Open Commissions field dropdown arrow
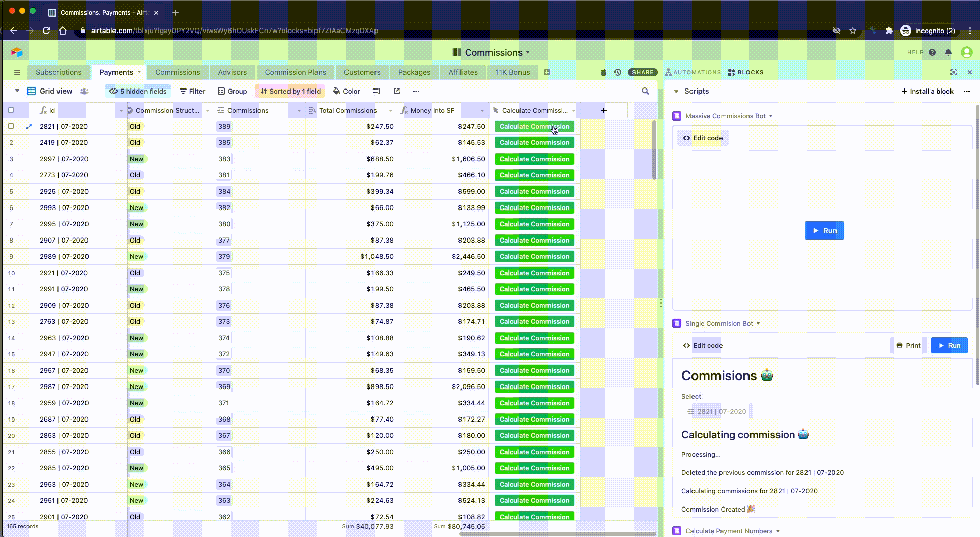Viewport: 980px width, 537px height. click(x=299, y=111)
